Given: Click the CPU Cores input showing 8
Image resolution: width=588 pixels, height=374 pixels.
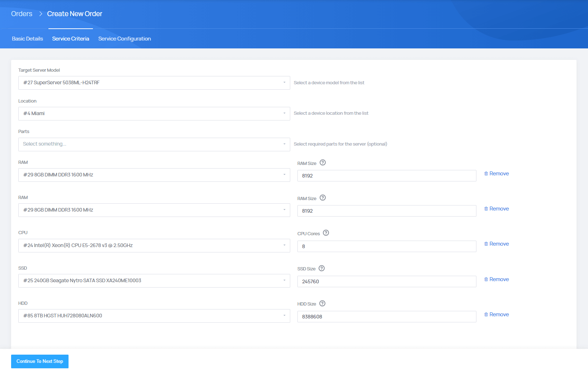Looking at the screenshot, I should 387,246.
